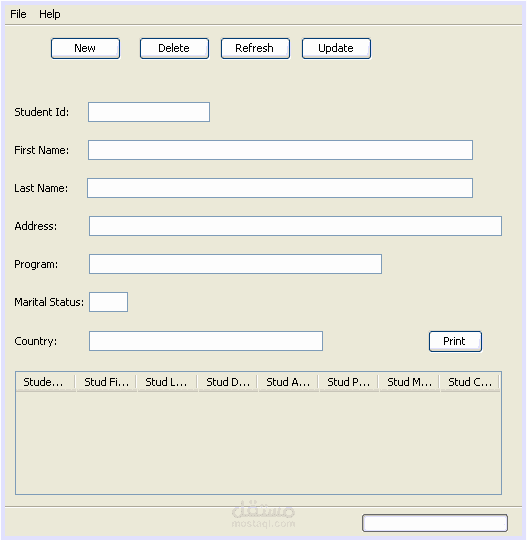Click the "Marital Status:" label
This screenshot has width=527, height=540.
pyautogui.click(x=49, y=302)
